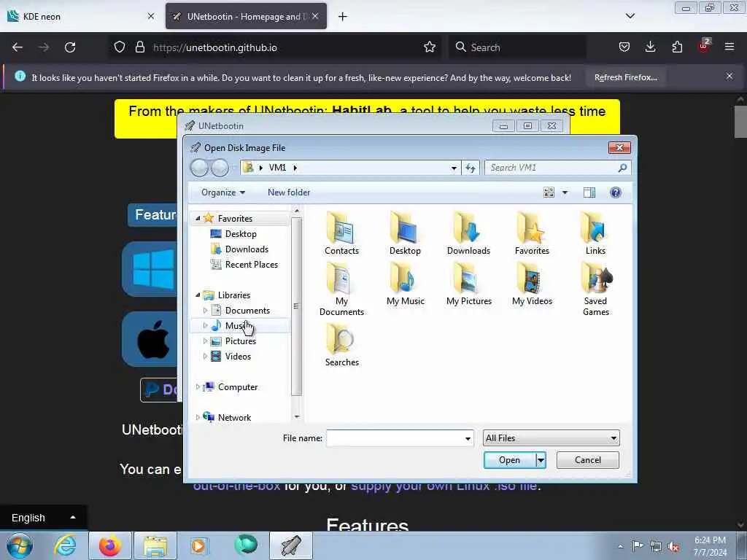Select the My Music folder

[406, 284]
